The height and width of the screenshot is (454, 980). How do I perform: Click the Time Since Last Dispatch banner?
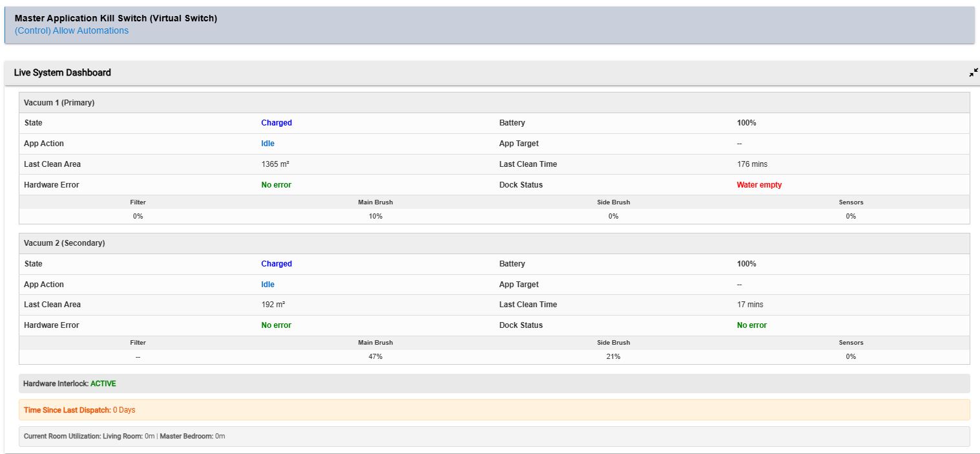(x=494, y=410)
